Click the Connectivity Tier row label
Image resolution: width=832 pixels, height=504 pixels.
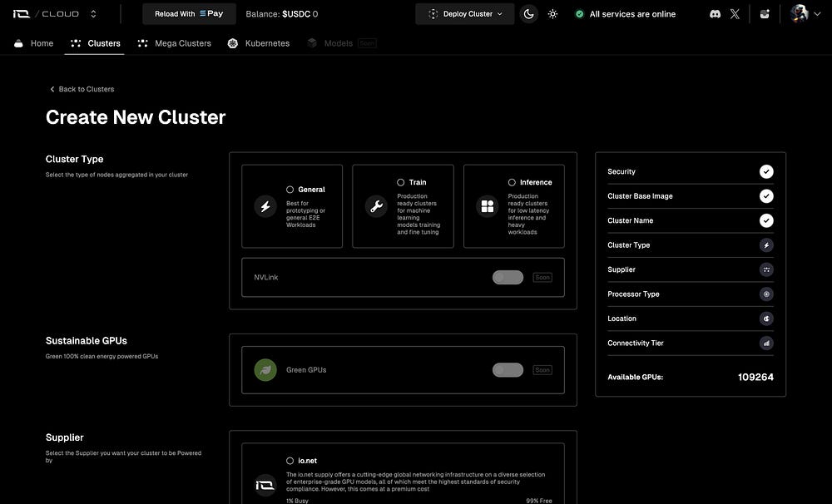tap(636, 343)
